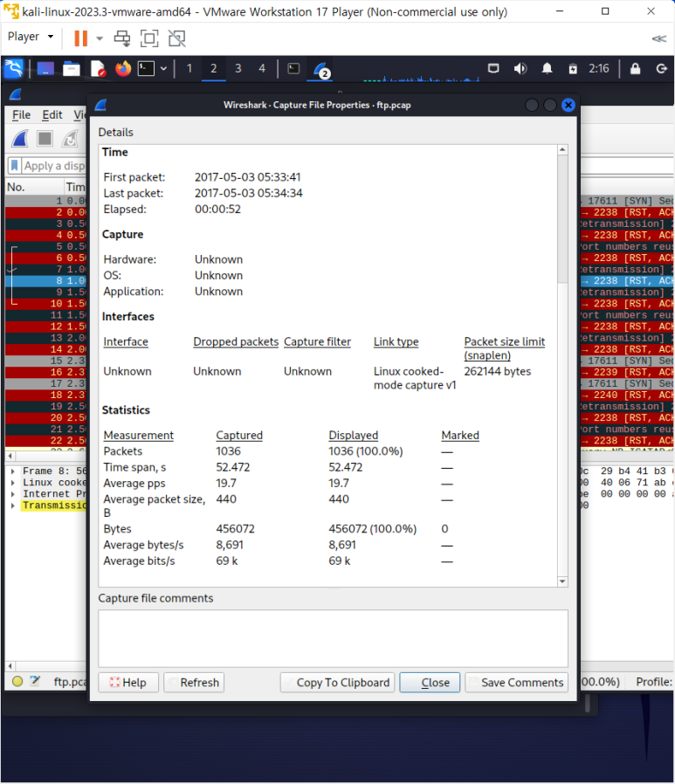Open the VMware power options dropdown arrow
Viewport: 675px width, 784px height.
point(100,38)
